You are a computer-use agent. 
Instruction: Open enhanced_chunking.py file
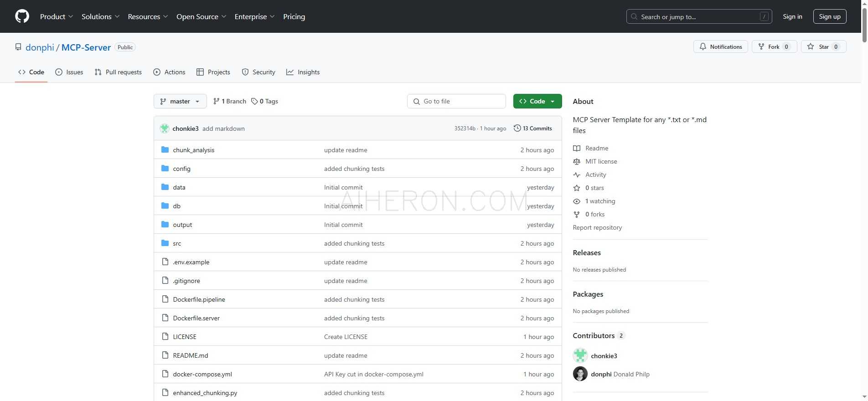[205, 393]
